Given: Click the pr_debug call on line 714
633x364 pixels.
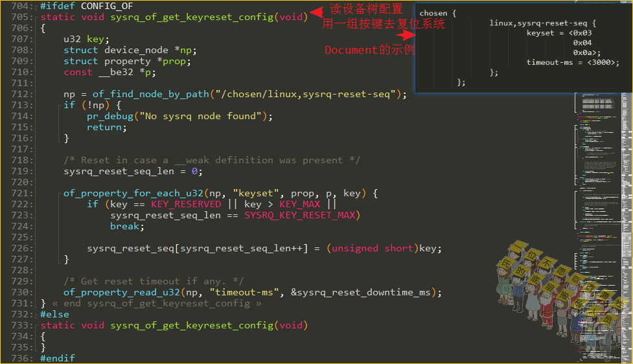Looking at the screenshot, I should click(x=109, y=116).
